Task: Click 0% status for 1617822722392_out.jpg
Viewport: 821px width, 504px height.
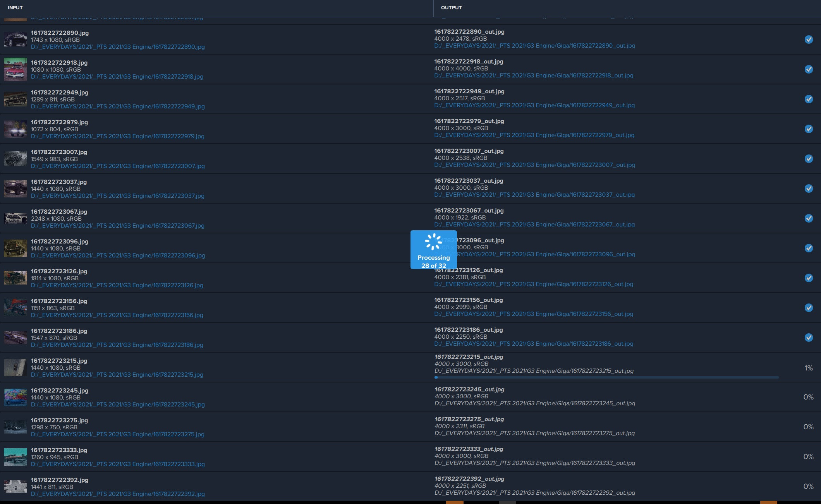Action: point(808,487)
